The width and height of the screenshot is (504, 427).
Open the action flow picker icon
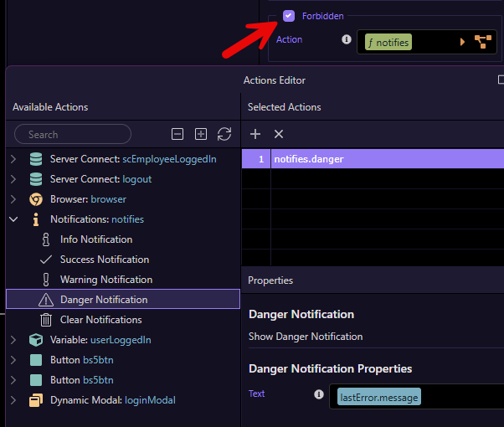[483, 42]
